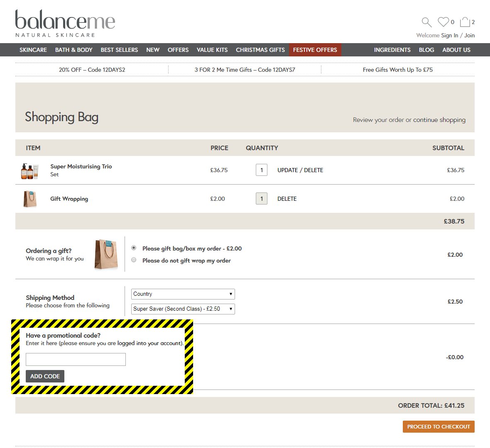Click UPDATE for Super Moisturising Trio
490x448 pixels.
[287, 170]
